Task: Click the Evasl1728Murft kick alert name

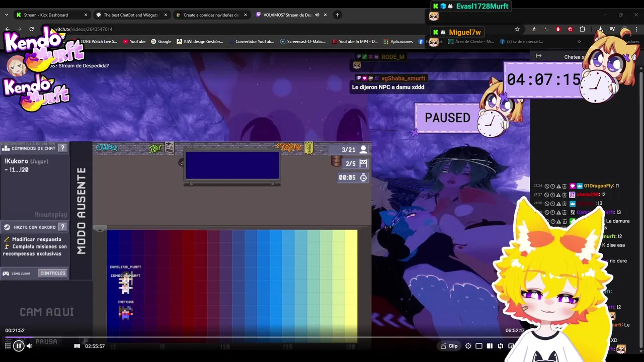Action: point(481,6)
